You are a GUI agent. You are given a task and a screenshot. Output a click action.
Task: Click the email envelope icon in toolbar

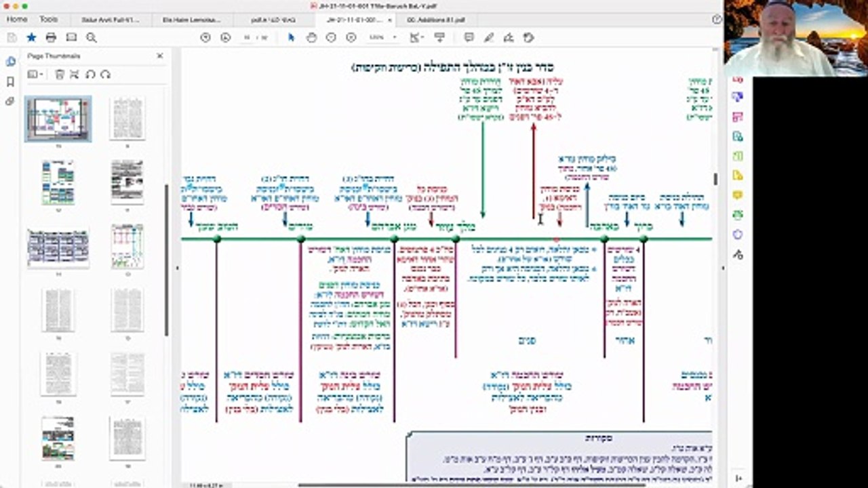pos(71,37)
